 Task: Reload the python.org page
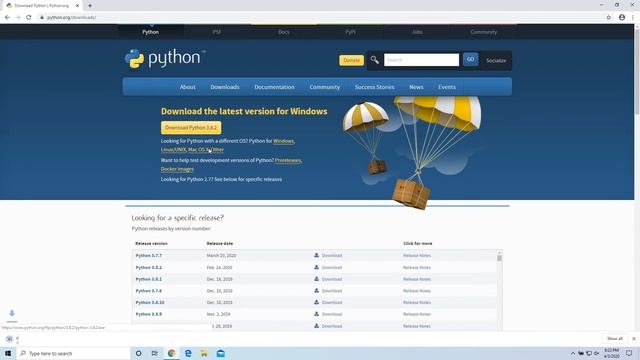point(29,18)
